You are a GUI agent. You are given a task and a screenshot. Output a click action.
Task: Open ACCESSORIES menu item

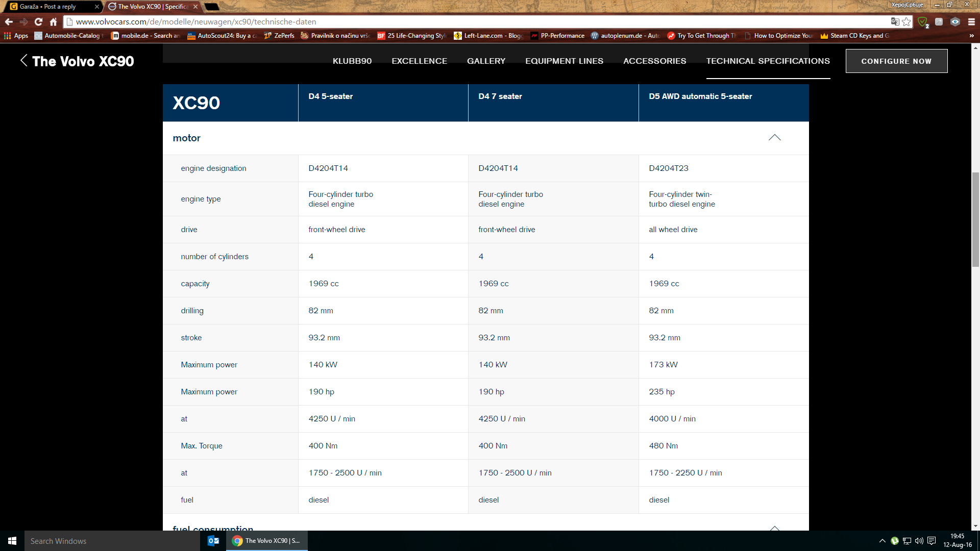pos(654,61)
